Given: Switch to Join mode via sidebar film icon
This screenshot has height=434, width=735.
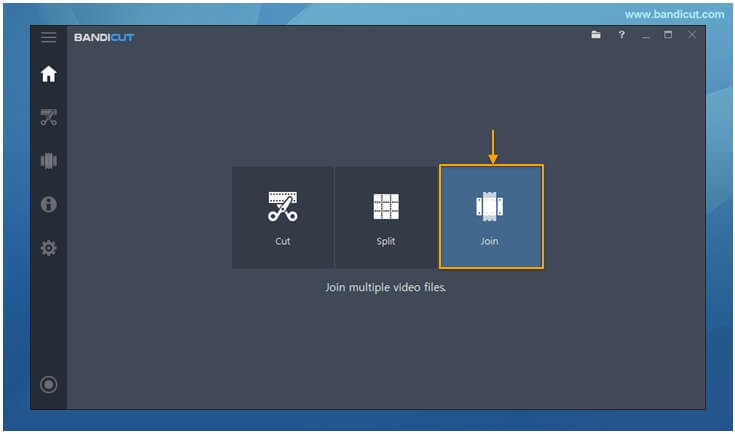Looking at the screenshot, I should click(48, 161).
